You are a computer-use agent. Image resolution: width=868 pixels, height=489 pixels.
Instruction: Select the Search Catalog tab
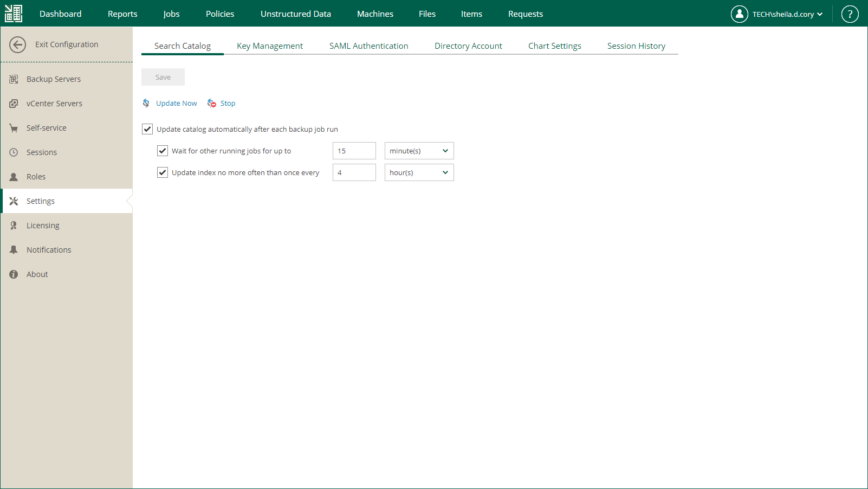[183, 46]
